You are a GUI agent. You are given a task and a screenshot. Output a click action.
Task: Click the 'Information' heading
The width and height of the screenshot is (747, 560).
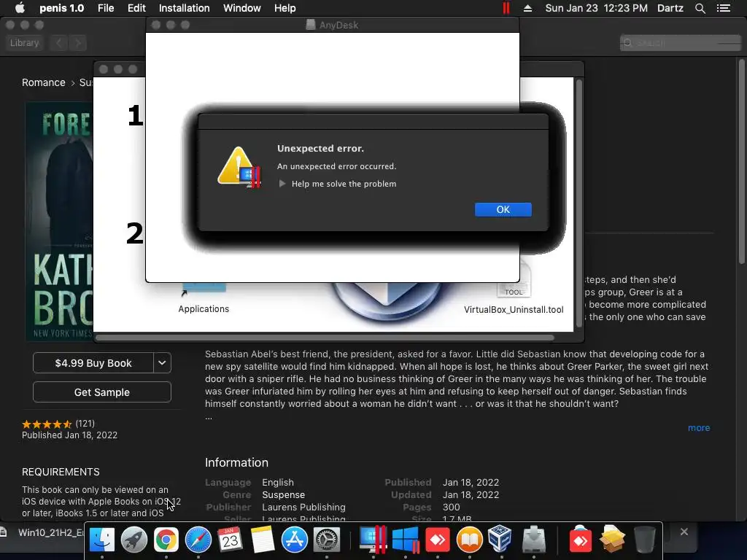[x=236, y=462]
